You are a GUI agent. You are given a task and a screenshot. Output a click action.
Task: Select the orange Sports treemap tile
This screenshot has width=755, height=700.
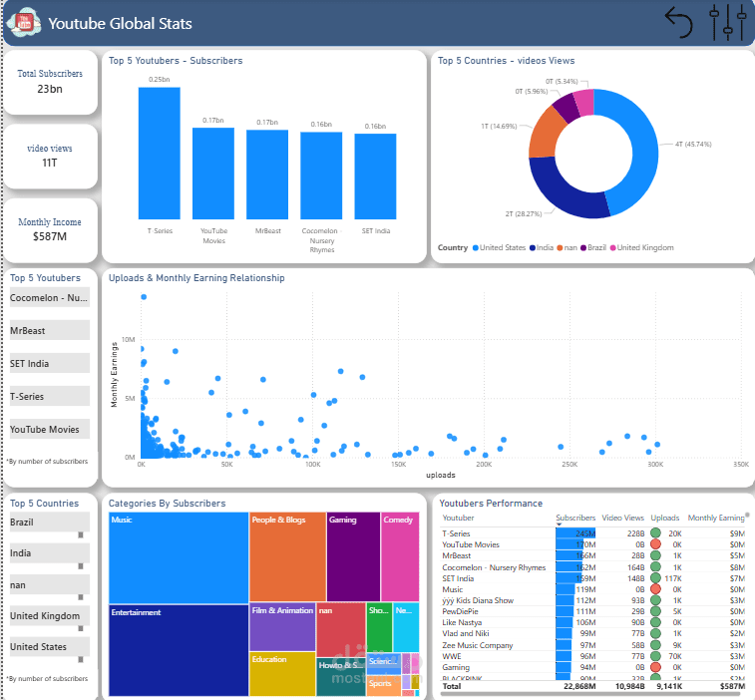pos(384,686)
